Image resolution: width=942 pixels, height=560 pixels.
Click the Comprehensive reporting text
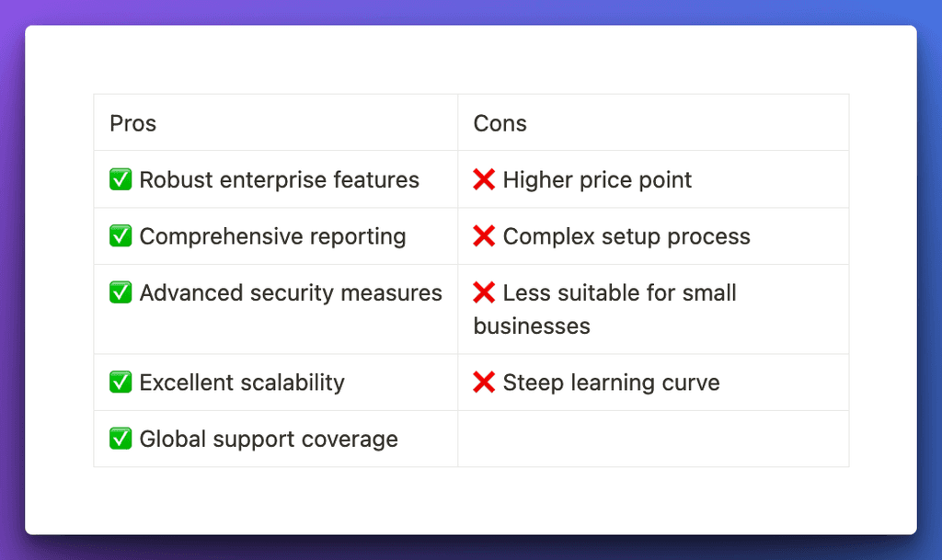272,236
